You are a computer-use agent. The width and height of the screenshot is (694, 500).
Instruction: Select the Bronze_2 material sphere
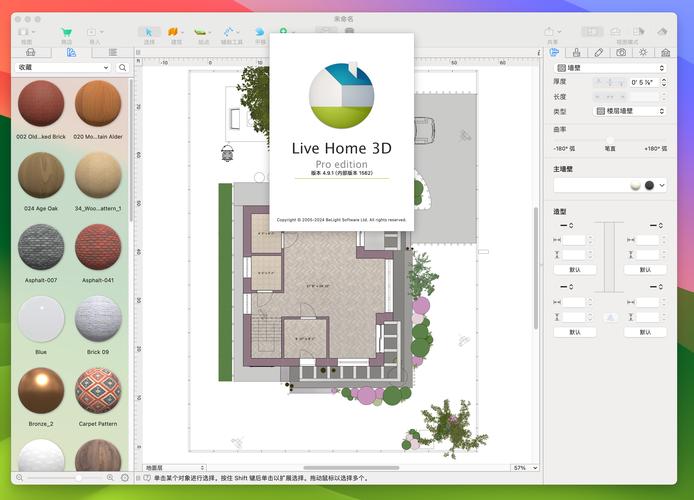tap(41, 391)
